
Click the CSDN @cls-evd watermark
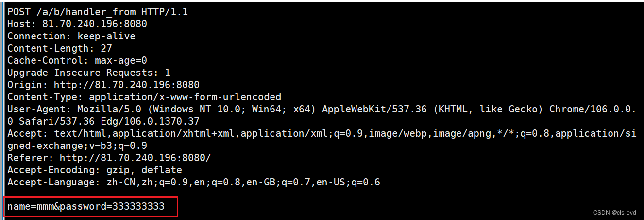click(616, 213)
